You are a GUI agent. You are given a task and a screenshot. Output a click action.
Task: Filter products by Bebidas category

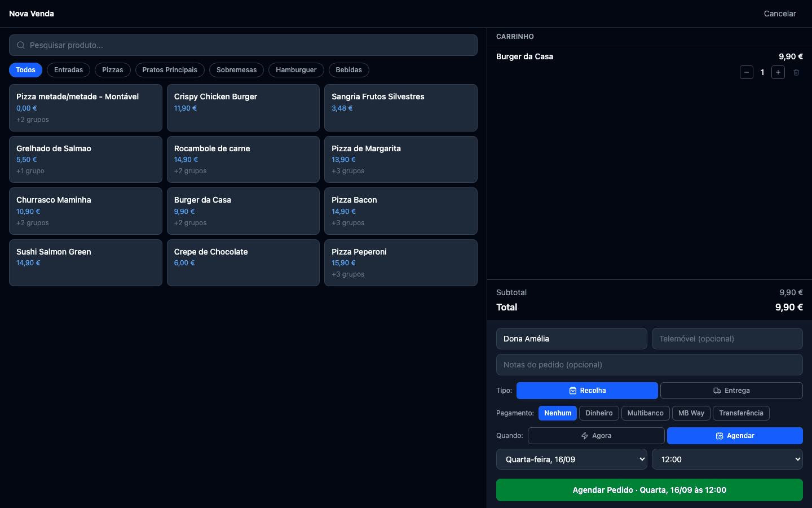pyautogui.click(x=349, y=70)
